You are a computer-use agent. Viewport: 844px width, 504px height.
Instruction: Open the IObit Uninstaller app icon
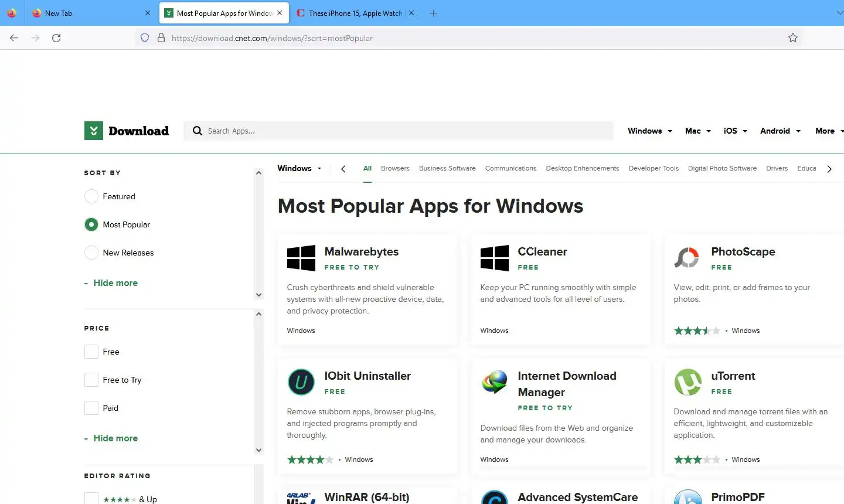301,382
